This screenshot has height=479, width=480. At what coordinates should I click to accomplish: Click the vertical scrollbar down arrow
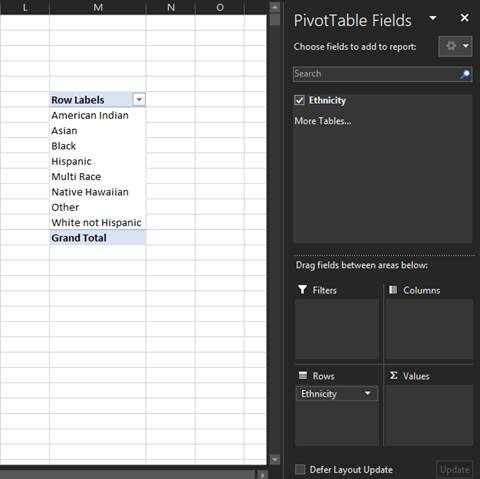pos(275,459)
